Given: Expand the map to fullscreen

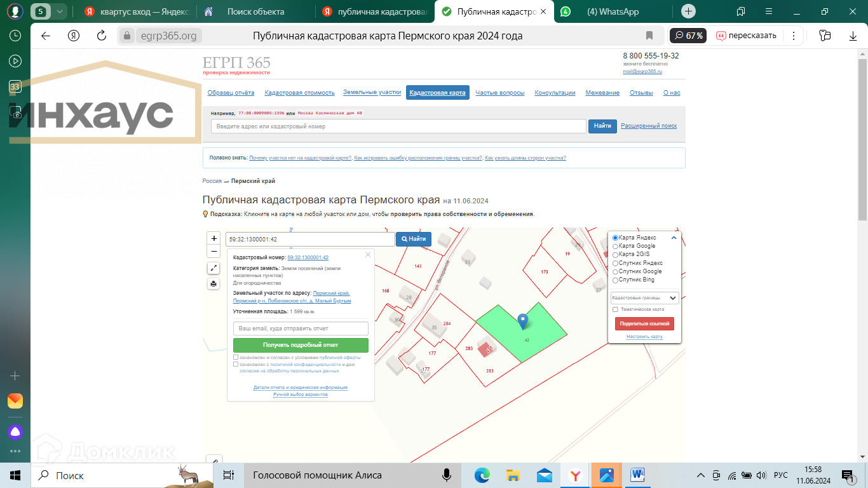Looking at the screenshot, I should pos(214,268).
